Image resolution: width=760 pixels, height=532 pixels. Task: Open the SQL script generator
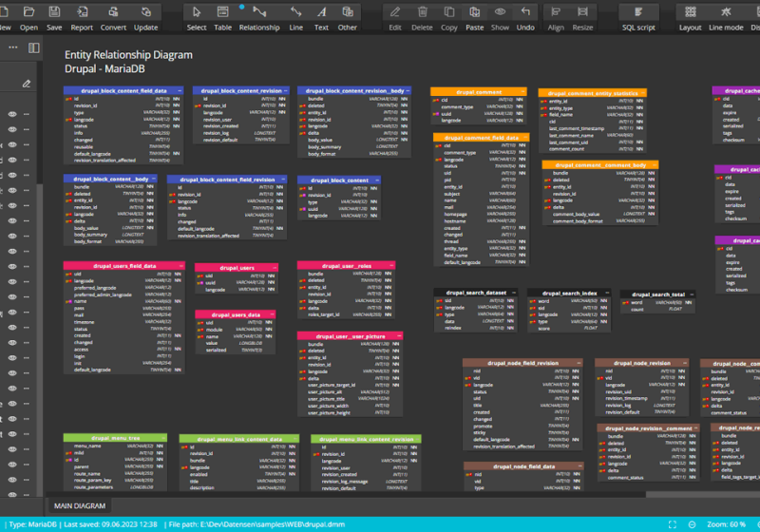637,12
